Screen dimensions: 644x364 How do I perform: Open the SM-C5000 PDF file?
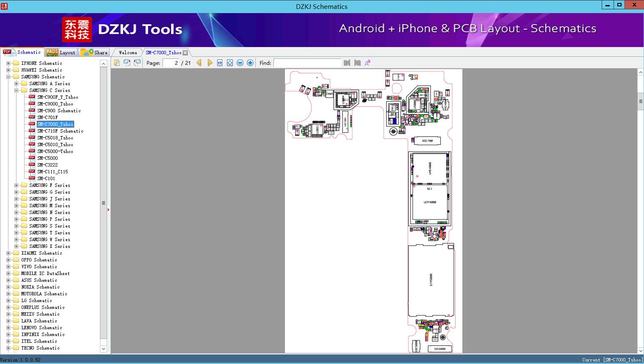coord(47,158)
